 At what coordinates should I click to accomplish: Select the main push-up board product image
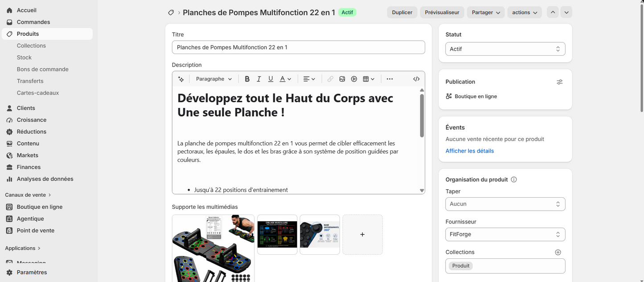pos(213,249)
